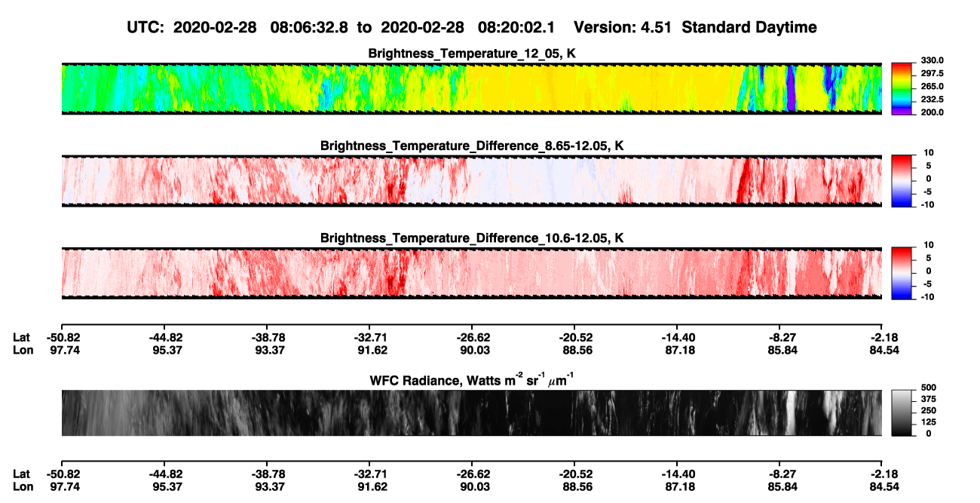Click the 500 label on WFC colorbar
This screenshot has width=980, height=503.
tap(928, 389)
